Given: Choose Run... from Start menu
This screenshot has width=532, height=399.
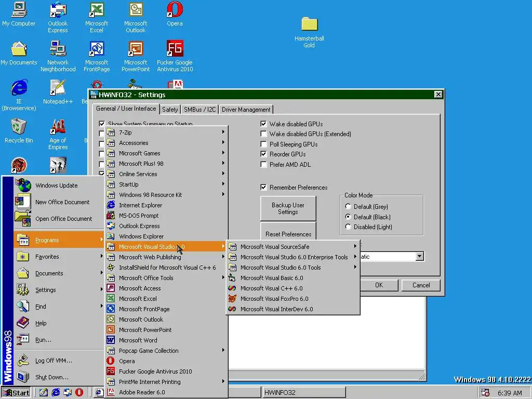Looking at the screenshot, I should 59,340.
